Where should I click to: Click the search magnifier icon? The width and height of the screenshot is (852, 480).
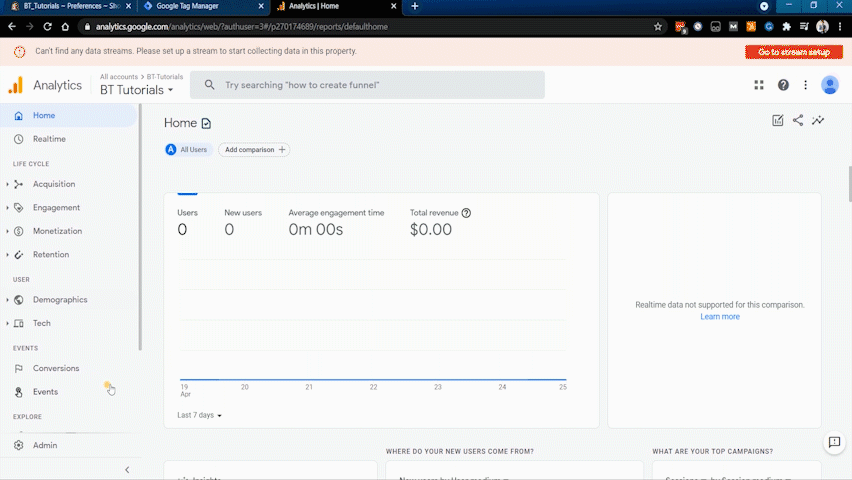(209, 85)
